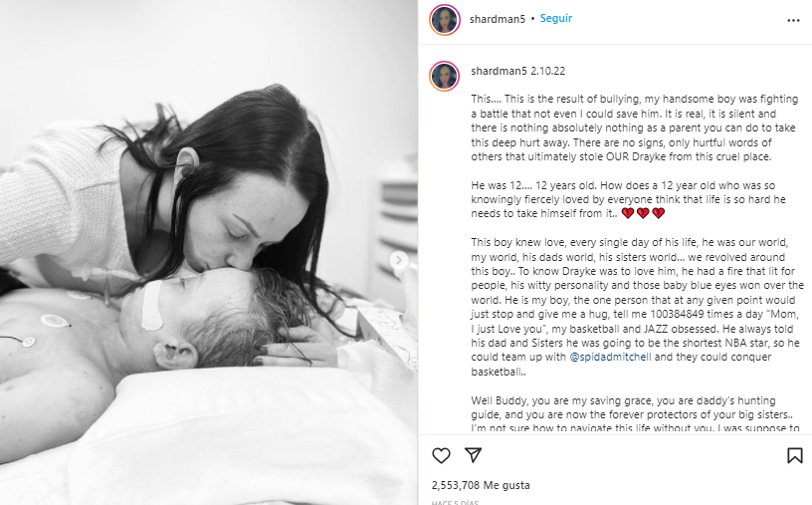Click the broken heart emojis in caption
The height and width of the screenshot is (505, 812).
point(643,213)
